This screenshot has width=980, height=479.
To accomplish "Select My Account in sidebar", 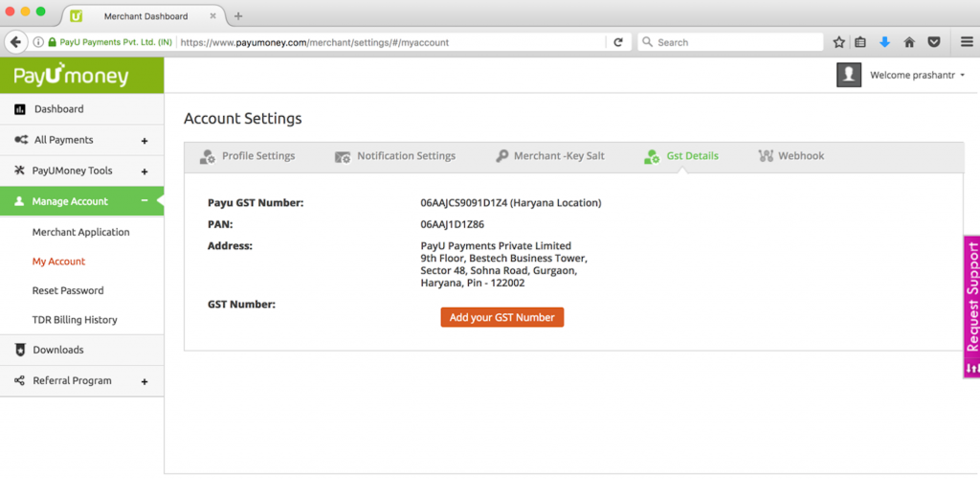I will coord(58,262).
